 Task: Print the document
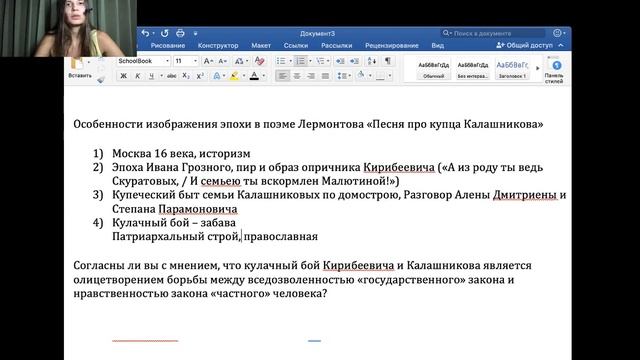point(180,33)
